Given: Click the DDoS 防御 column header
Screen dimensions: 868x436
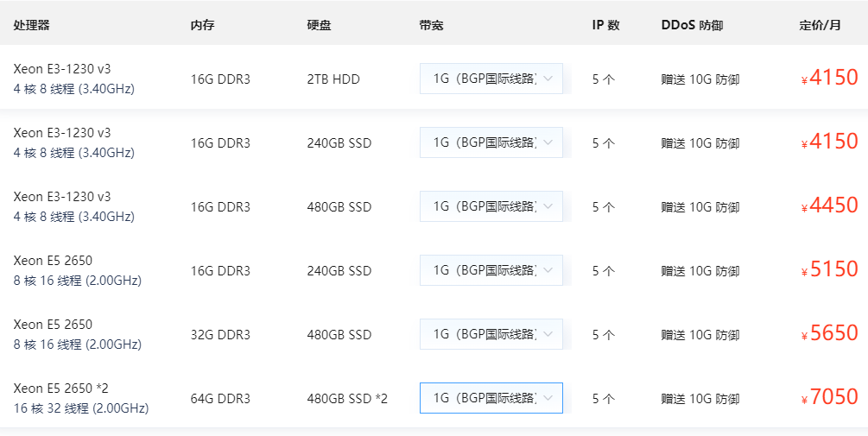Looking at the screenshot, I should click(x=692, y=25).
